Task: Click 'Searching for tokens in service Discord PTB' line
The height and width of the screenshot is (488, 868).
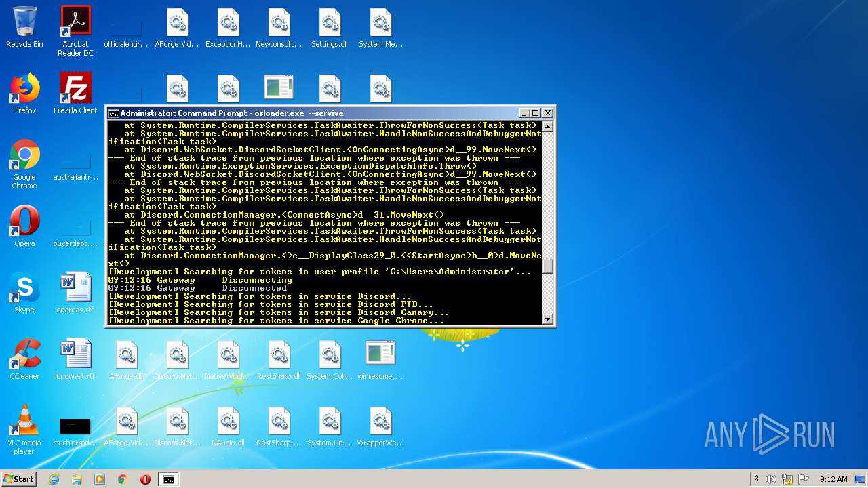Action: click(x=271, y=304)
